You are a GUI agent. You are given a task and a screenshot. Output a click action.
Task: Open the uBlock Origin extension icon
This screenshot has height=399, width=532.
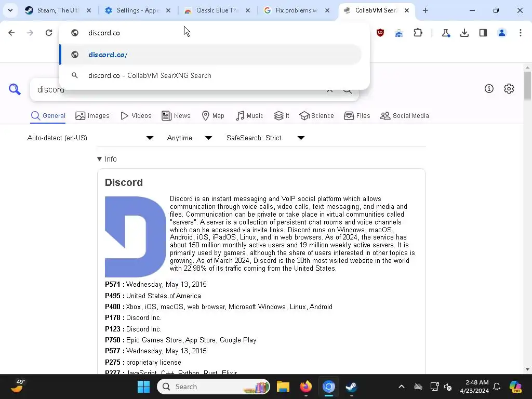380,33
